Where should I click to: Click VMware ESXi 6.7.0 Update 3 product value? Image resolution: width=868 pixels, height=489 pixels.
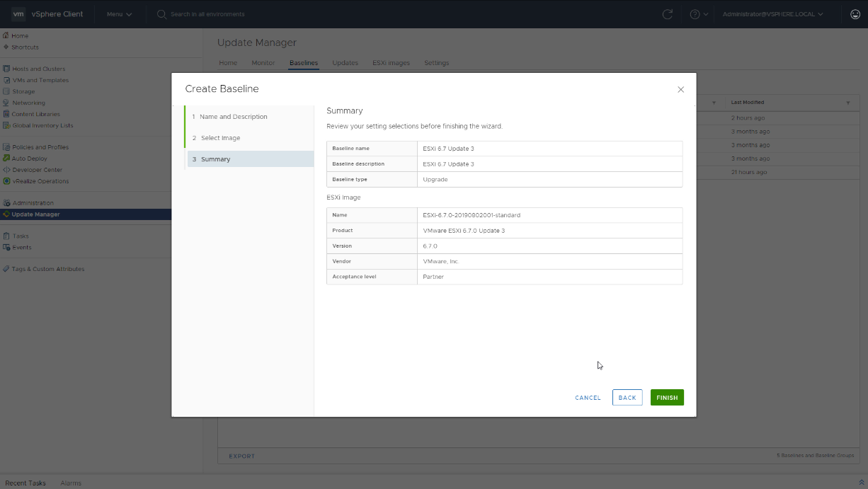(x=464, y=231)
